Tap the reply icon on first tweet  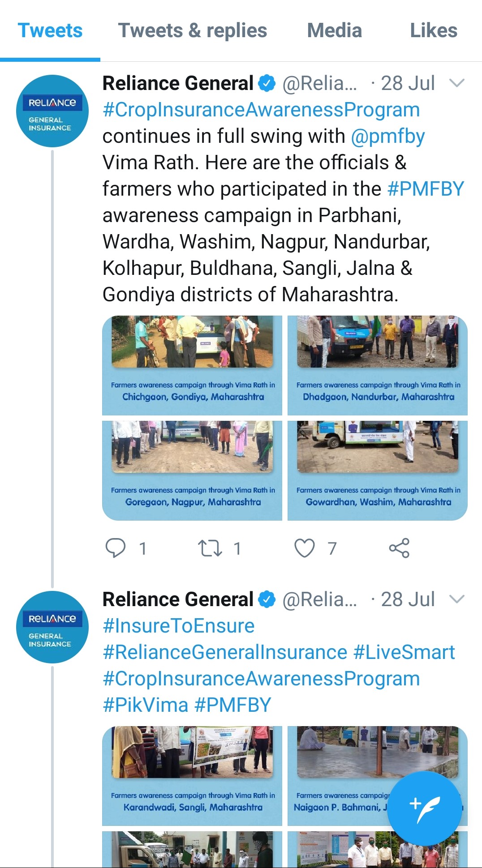(x=116, y=548)
